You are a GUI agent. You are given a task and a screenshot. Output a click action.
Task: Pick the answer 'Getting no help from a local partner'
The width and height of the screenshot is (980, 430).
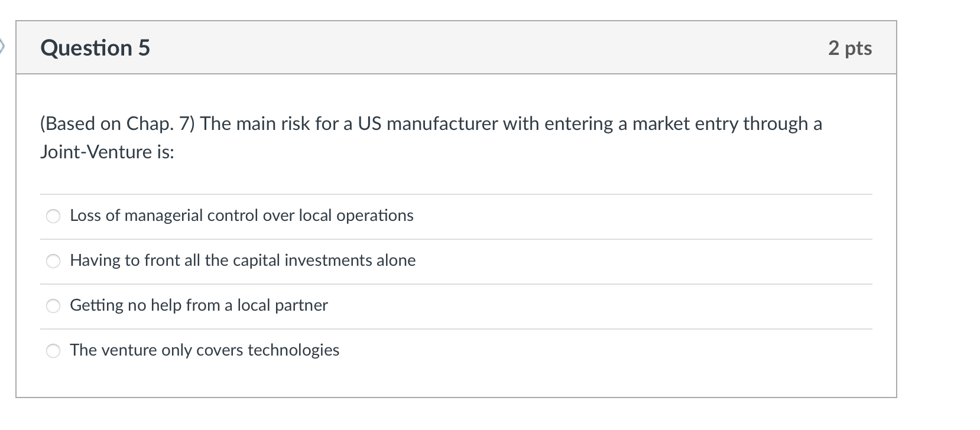click(x=53, y=305)
